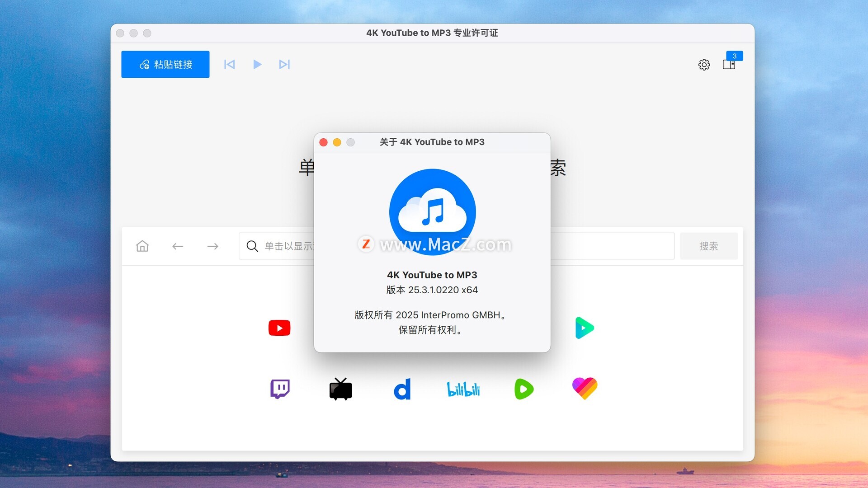Close the About 4K YouTube to MP3 dialog
Screen dimensions: 868x488
pos(324,142)
